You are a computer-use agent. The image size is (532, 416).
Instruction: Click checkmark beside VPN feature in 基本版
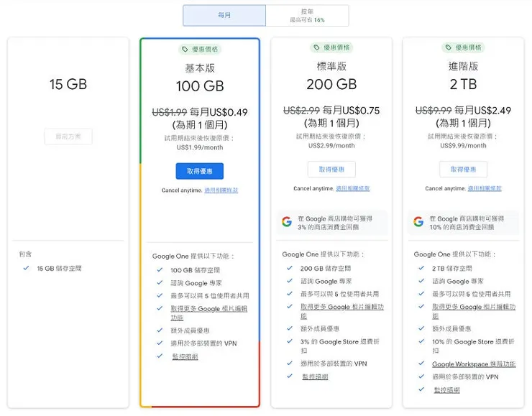(160, 343)
